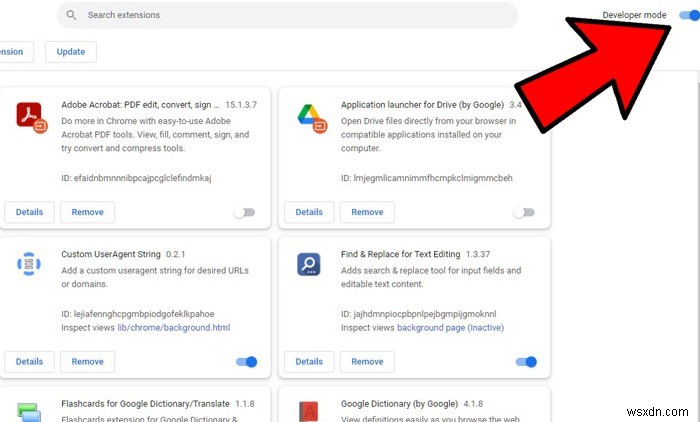Click Application launcher for Drive title text
Image resolution: width=700 pixels, height=422 pixels.
(x=422, y=105)
